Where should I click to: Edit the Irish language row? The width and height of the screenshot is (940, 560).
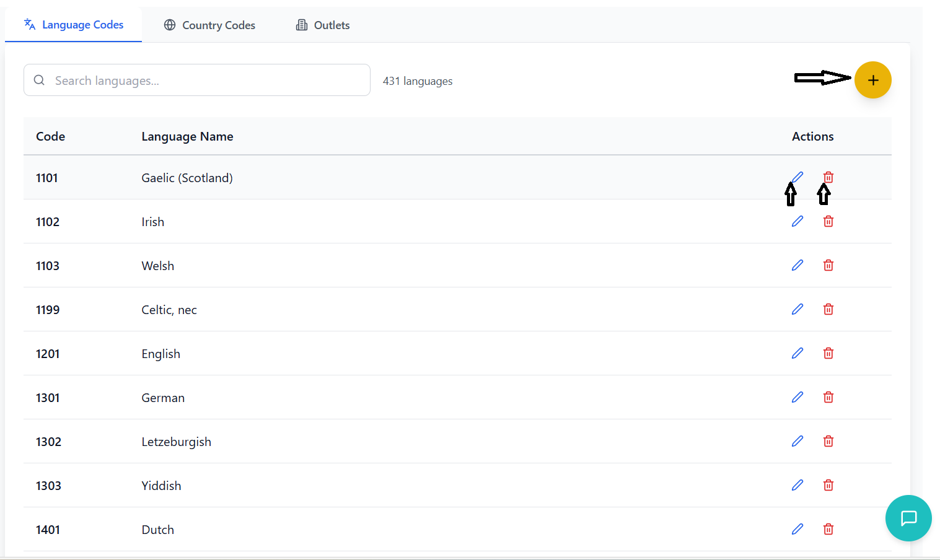coord(797,221)
